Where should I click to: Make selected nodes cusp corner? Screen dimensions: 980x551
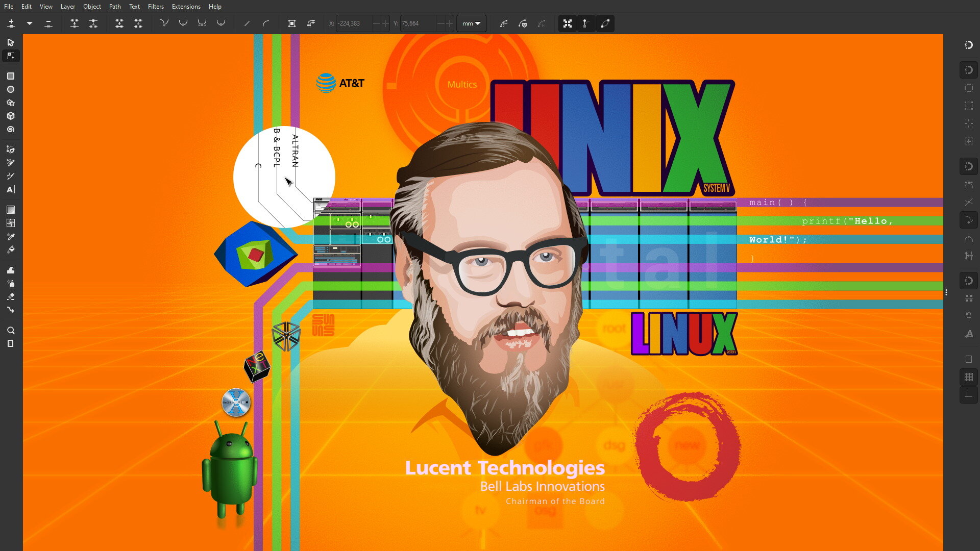pyautogui.click(x=164, y=23)
